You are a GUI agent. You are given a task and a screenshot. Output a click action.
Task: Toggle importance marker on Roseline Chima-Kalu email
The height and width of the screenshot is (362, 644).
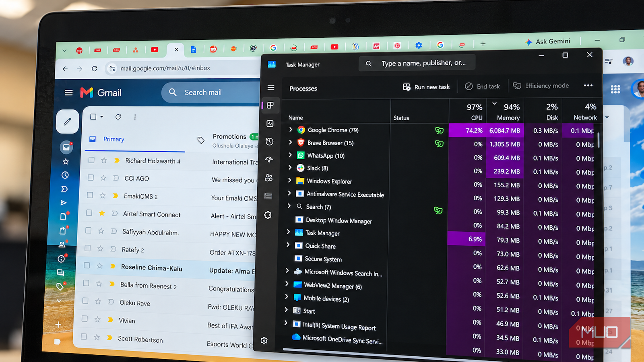pyautogui.click(x=113, y=266)
